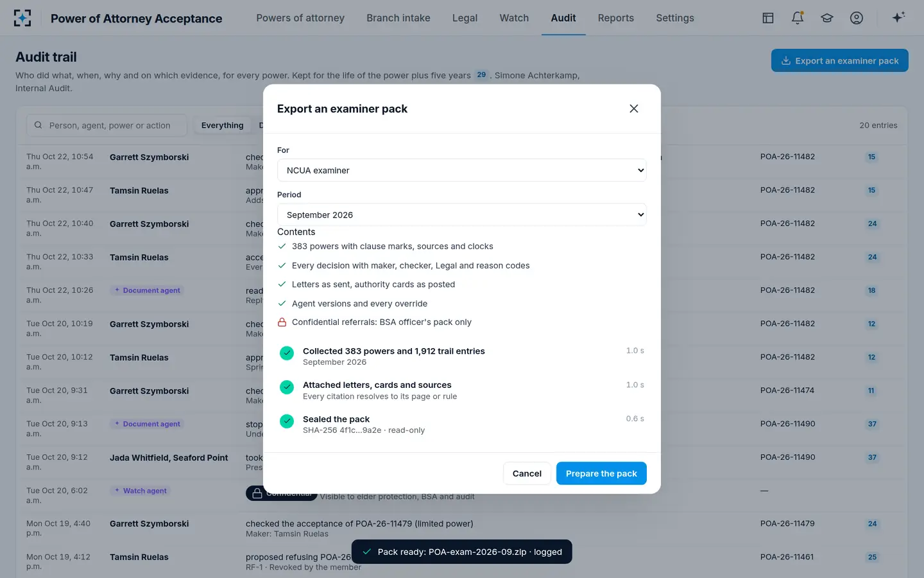The height and width of the screenshot is (578, 924).
Task: Click Document agent tag in 10:26 row
Action: (x=147, y=290)
